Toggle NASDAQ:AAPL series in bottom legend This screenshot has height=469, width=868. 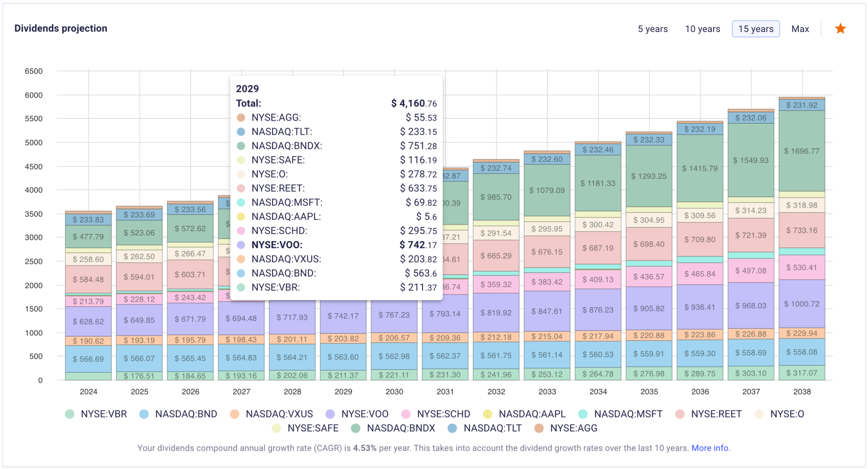point(524,414)
